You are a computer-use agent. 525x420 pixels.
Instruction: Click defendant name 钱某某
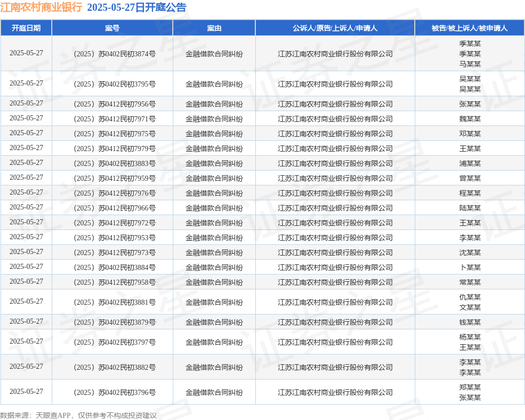click(470, 322)
